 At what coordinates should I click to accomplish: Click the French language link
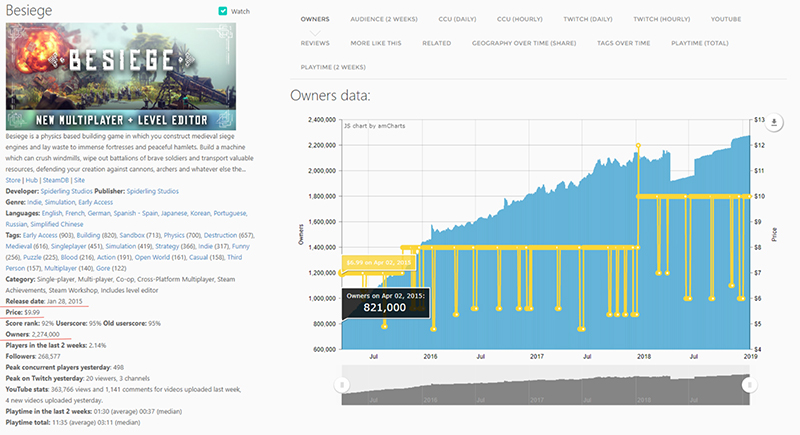75,213
